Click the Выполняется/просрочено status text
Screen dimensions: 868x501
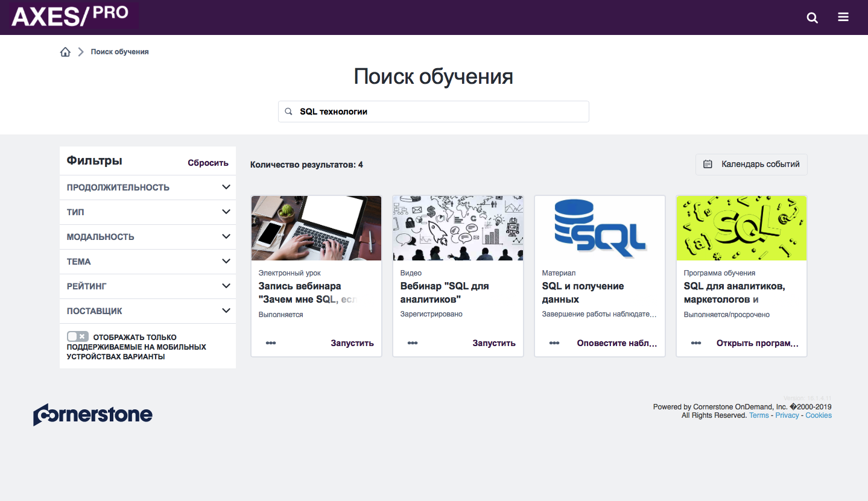pyautogui.click(x=727, y=315)
